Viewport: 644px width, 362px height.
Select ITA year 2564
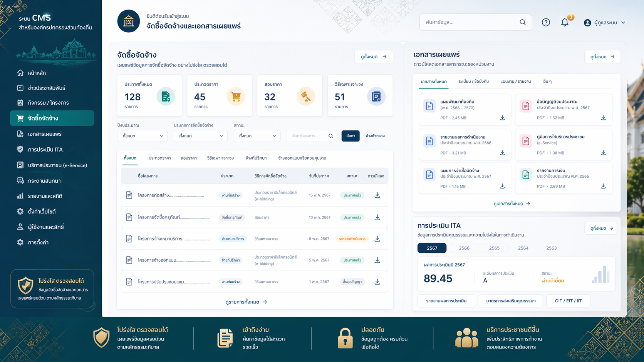(x=523, y=248)
